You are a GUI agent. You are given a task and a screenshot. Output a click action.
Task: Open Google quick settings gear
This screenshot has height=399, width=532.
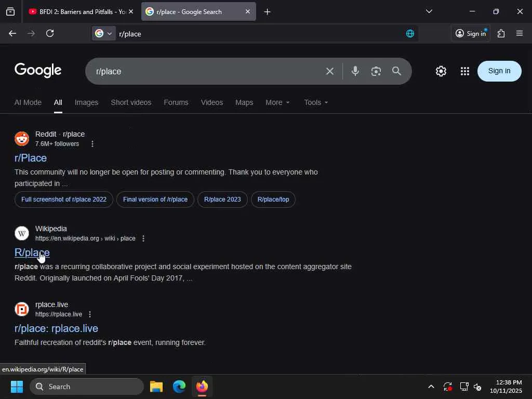[441, 71]
